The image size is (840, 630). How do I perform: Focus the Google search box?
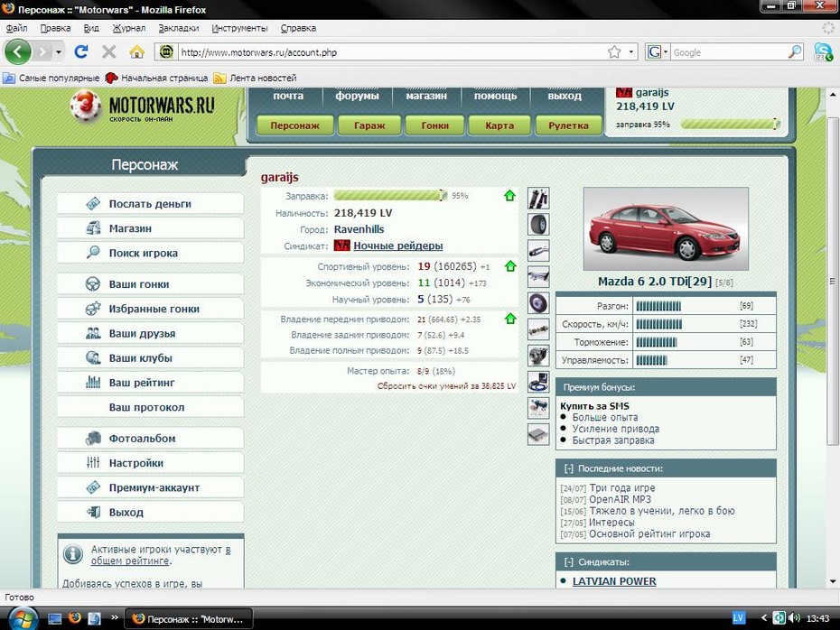[729, 52]
